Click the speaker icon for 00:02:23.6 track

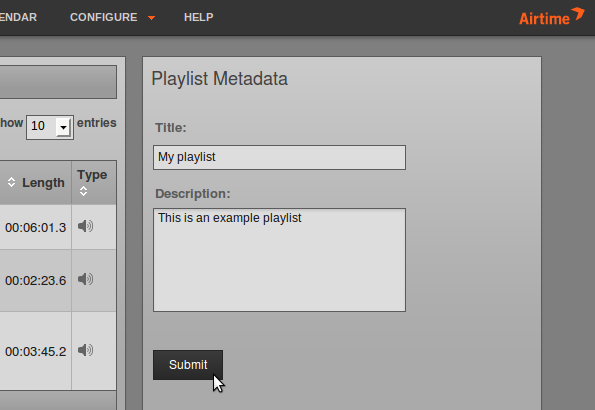pos(85,279)
